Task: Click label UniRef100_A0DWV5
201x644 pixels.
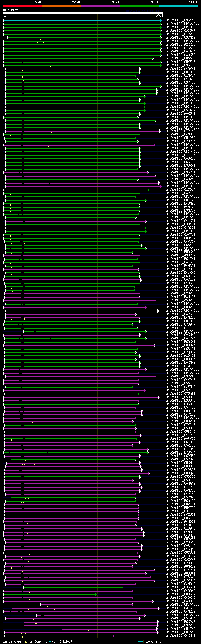Action: (180, 345)
